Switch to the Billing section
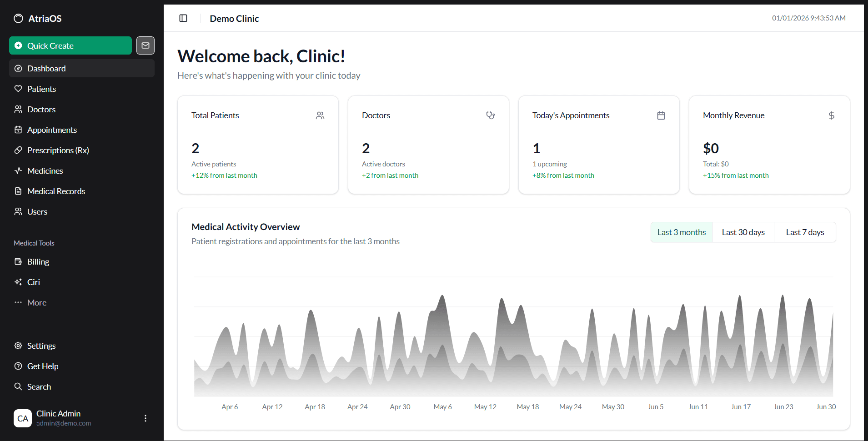 (x=38, y=261)
